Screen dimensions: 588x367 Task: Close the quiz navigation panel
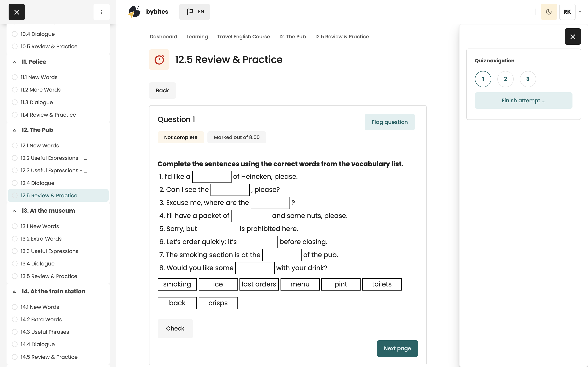pyautogui.click(x=572, y=37)
